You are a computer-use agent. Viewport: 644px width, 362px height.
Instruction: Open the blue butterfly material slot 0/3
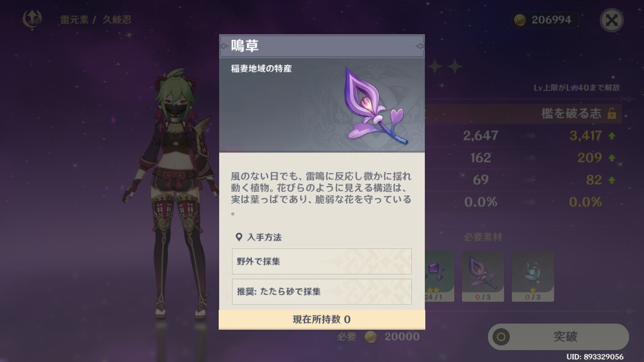pos(532,276)
